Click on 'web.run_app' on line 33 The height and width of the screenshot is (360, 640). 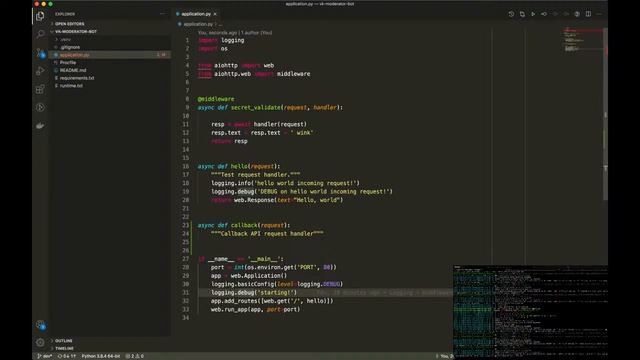click(229, 309)
